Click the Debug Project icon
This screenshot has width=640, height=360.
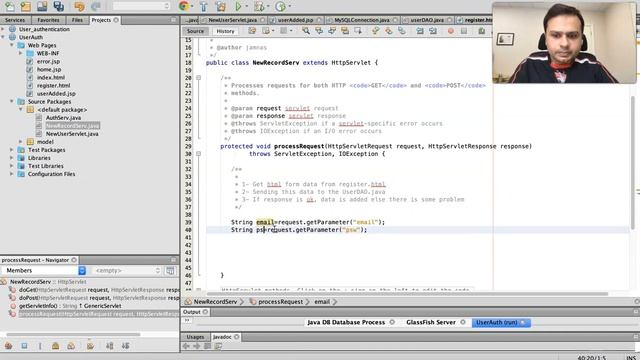pyautogui.click(x=258, y=6)
